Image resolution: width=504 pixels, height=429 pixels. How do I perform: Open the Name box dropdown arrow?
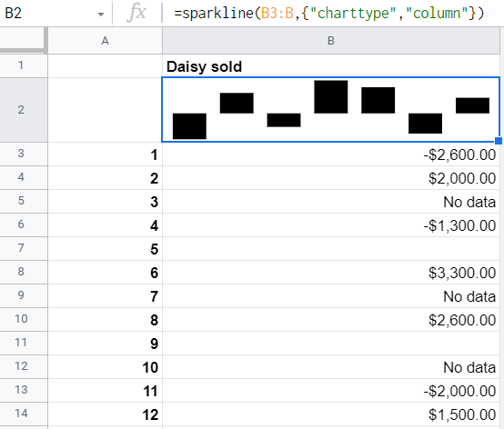tap(101, 15)
